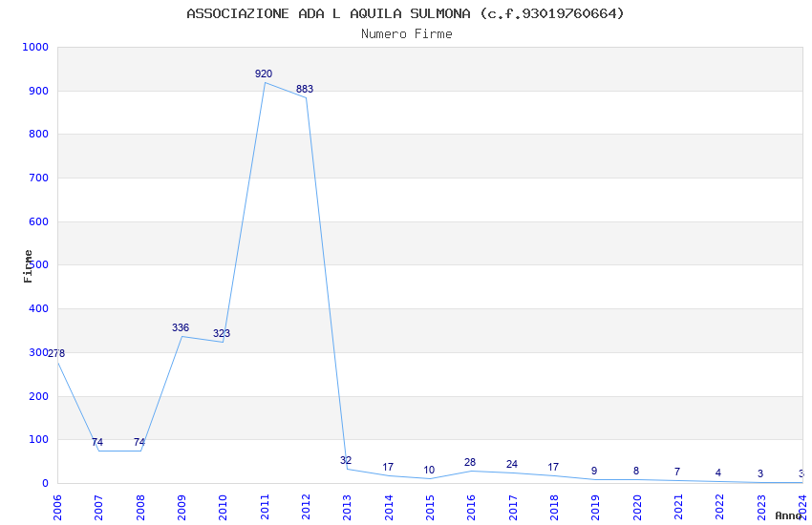Click the data label 323
The width and height of the screenshot is (812, 525).
(222, 333)
